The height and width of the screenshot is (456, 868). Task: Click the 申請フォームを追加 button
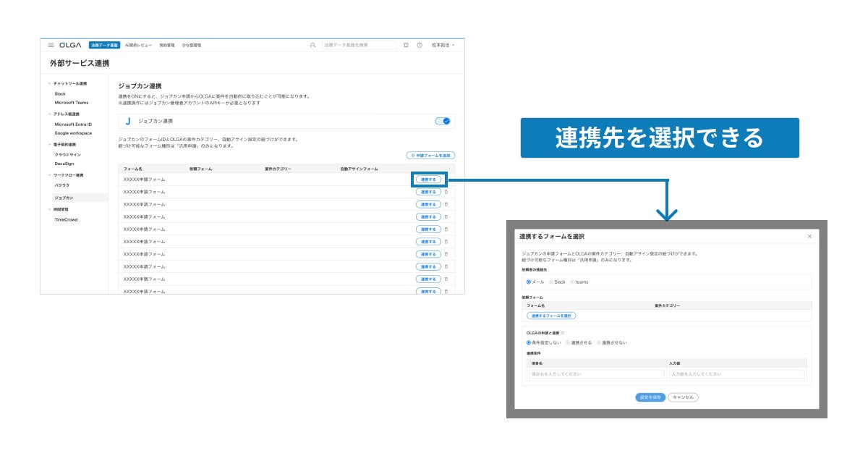pos(430,156)
